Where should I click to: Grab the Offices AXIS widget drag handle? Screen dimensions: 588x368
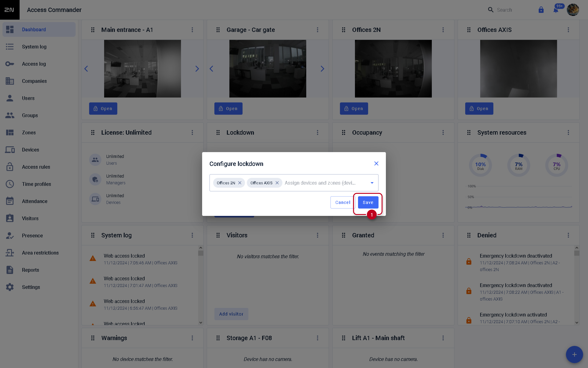point(469,30)
